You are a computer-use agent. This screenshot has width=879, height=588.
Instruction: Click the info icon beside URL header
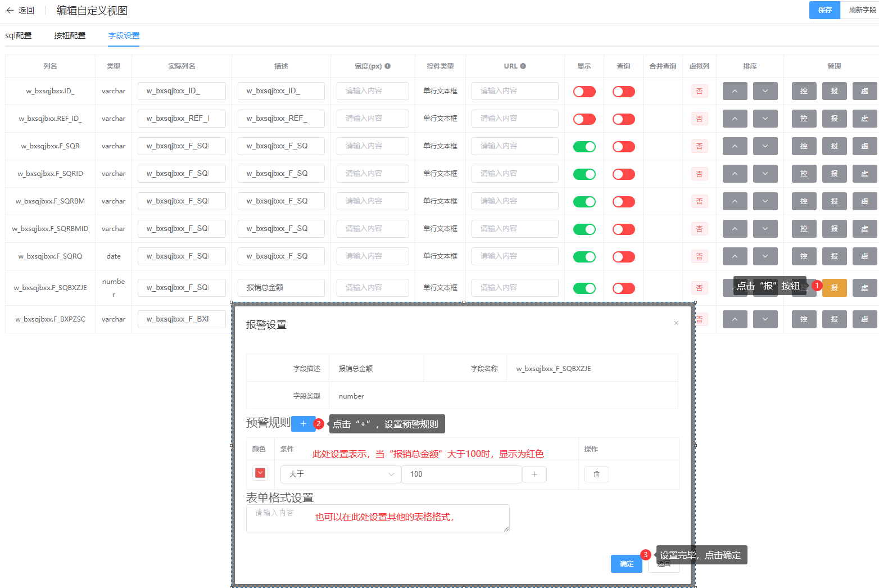523,66
